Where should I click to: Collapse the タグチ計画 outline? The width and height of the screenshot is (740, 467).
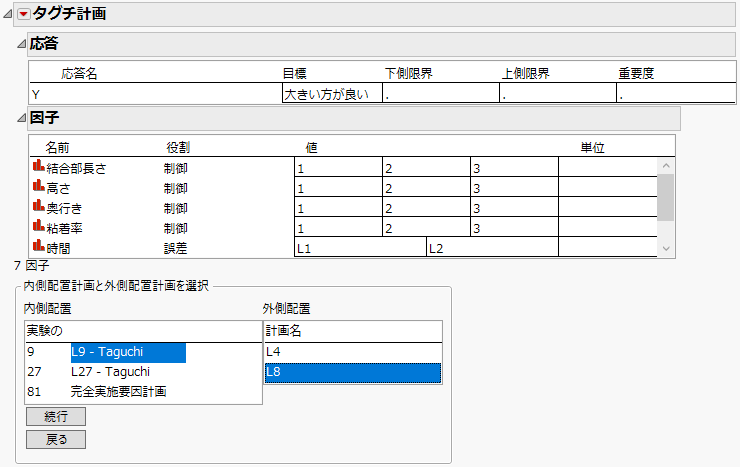(x=8, y=14)
